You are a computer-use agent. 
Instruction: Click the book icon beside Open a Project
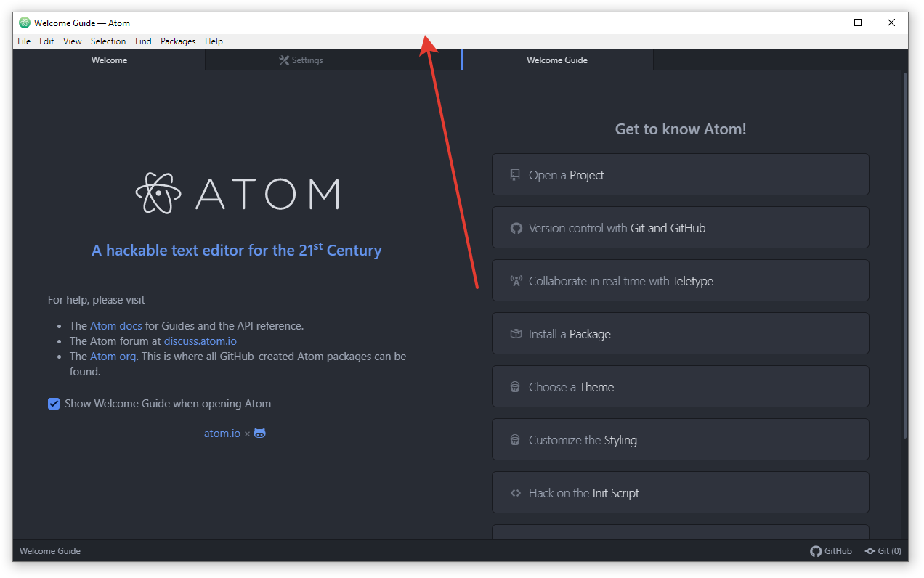pyautogui.click(x=515, y=175)
